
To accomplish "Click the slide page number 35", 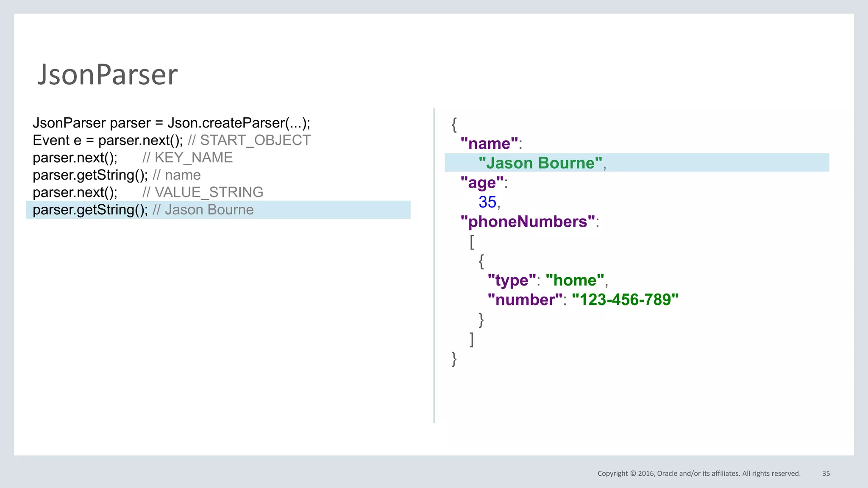I will 826,474.
